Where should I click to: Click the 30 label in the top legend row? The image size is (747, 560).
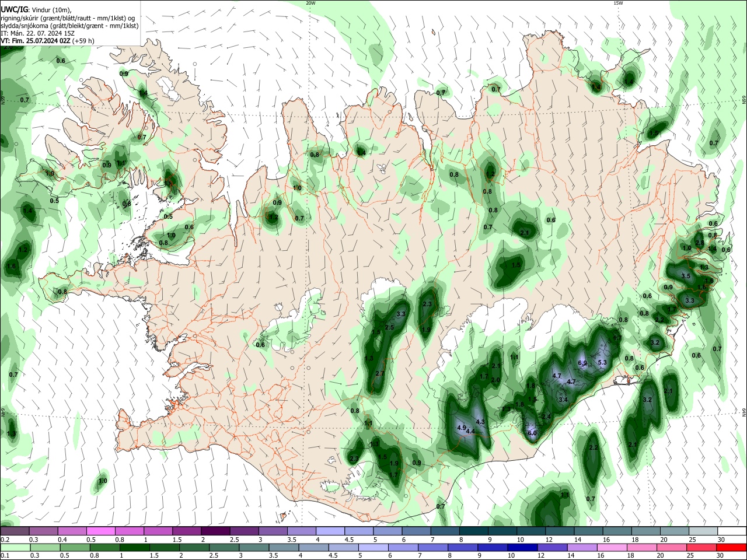coord(721,540)
